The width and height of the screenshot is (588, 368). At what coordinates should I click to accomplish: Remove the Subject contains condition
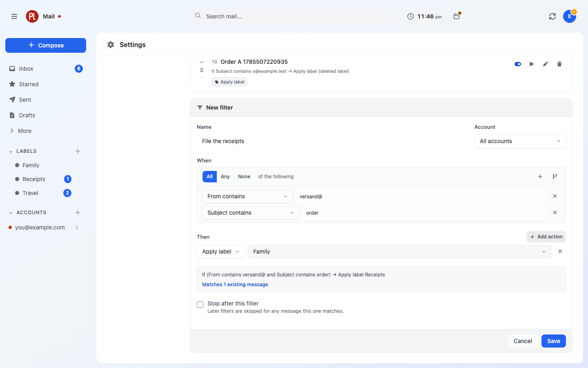tap(555, 213)
